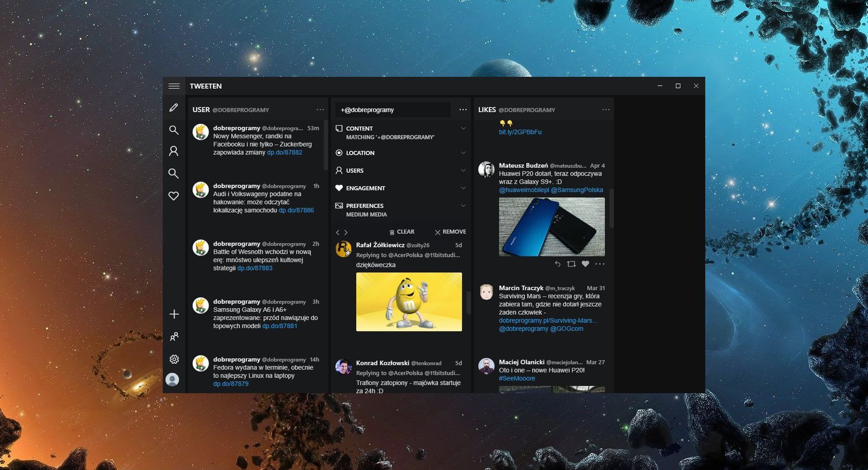Viewport: 868px width, 470px height.
Task: Click MEDIUM MEDIA preference text
Action: pos(366,215)
